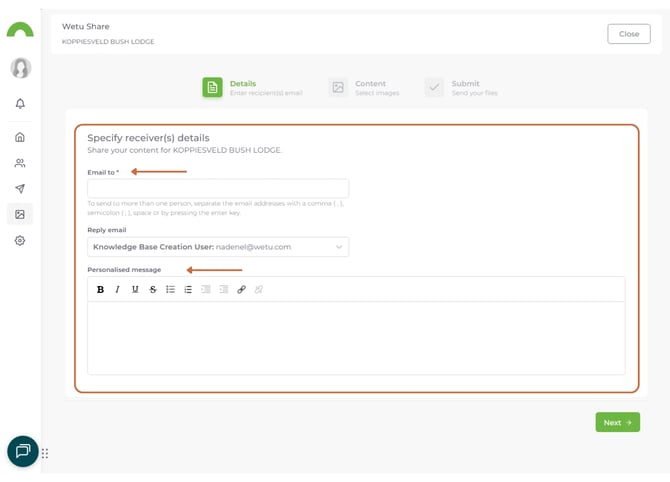Toggle underline formatting in editor
This screenshot has width=670, height=482.
tap(135, 289)
